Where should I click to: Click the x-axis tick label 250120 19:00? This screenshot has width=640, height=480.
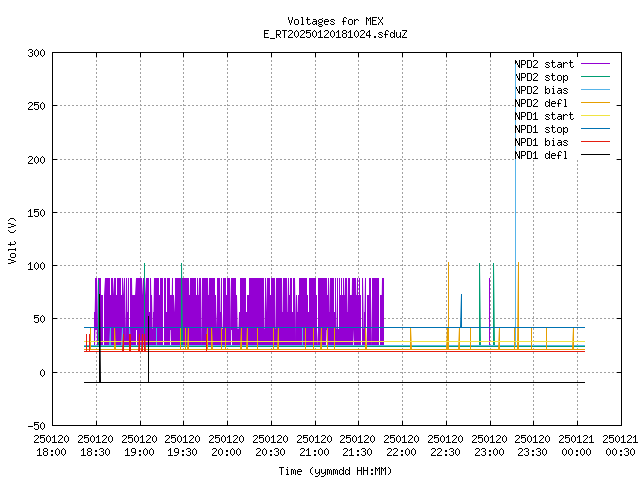(x=140, y=446)
